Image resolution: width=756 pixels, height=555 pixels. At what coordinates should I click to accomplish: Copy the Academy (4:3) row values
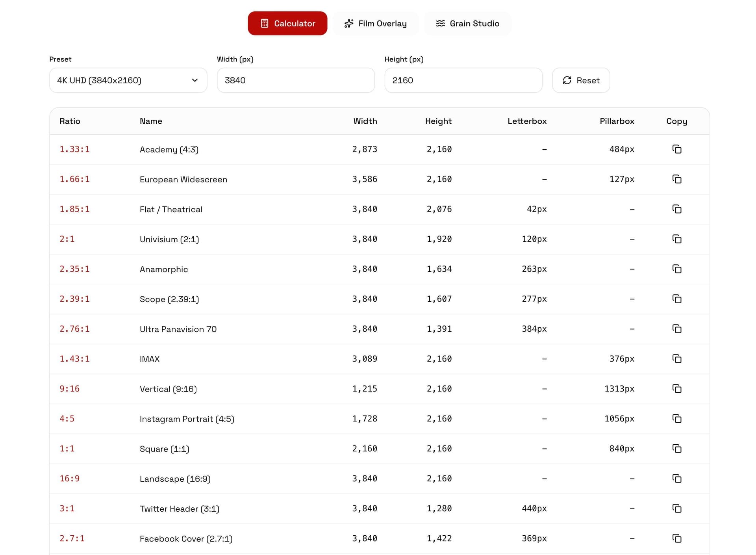[x=676, y=149]
